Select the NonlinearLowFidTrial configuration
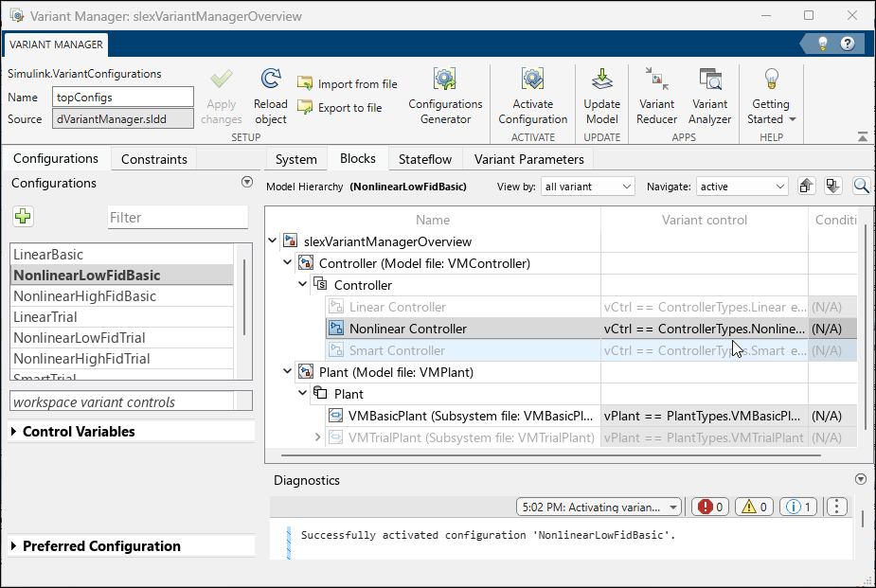Viewport: 876px width, 588px height. [122, 338]
